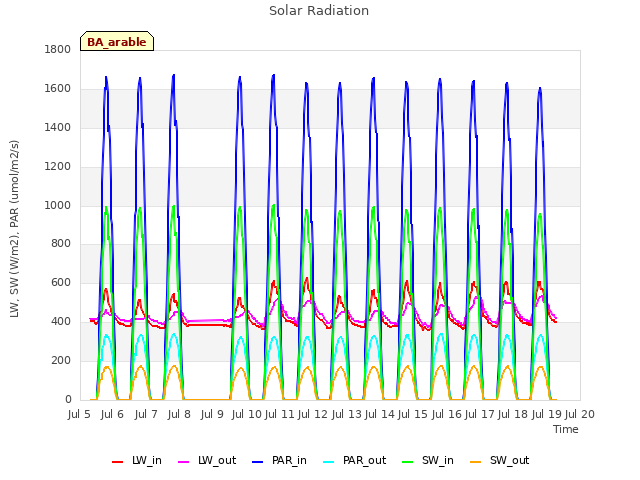The image size is (640, 480).
Task: Click the y-axis title LW, SW, PAR
Action: 14,229
